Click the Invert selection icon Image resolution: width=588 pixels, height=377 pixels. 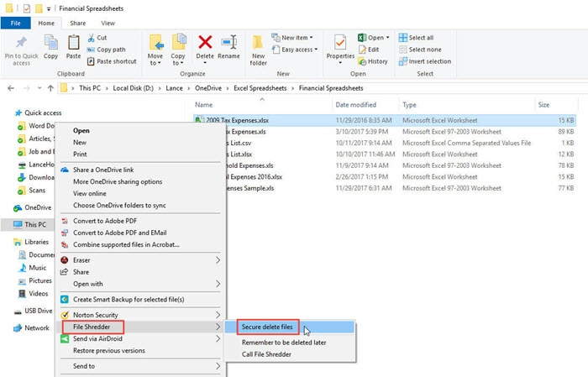pyautogui.click(x=403, y=61)
